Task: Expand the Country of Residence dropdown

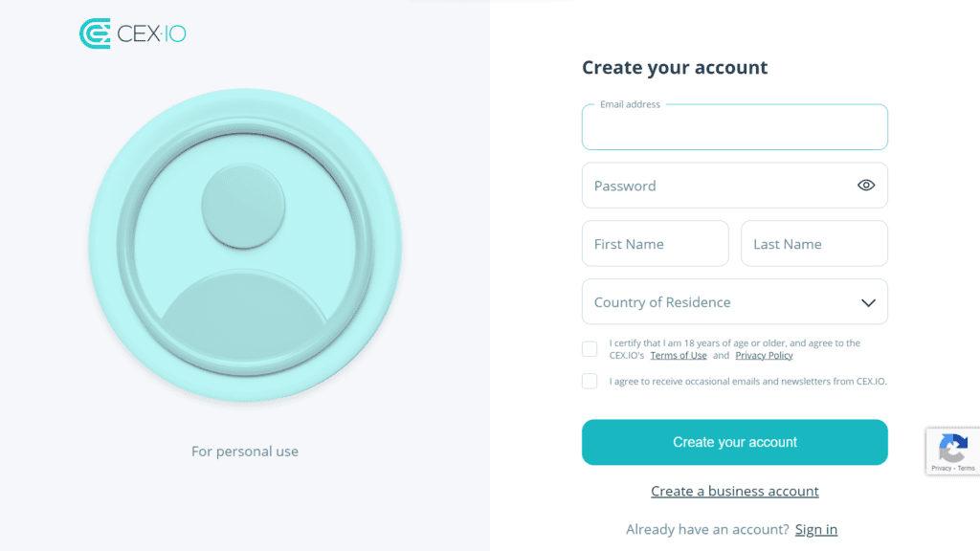Action: (x=734, y=301)
